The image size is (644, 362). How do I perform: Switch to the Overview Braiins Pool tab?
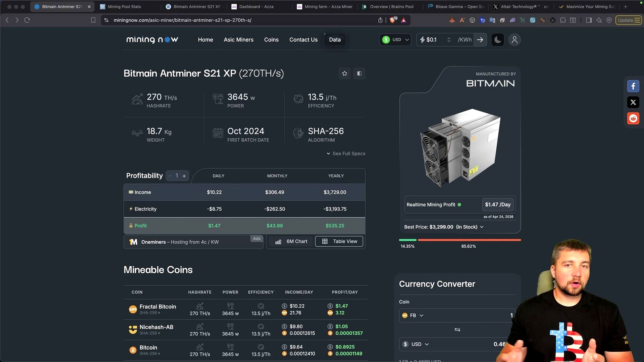pyautogui.click(x=391, y=7)
